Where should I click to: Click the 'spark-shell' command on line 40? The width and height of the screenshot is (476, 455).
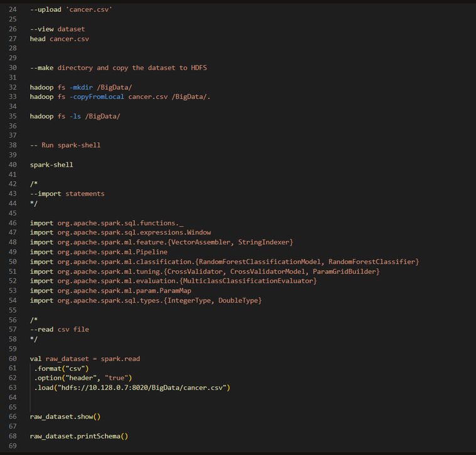tap(51, 165)
